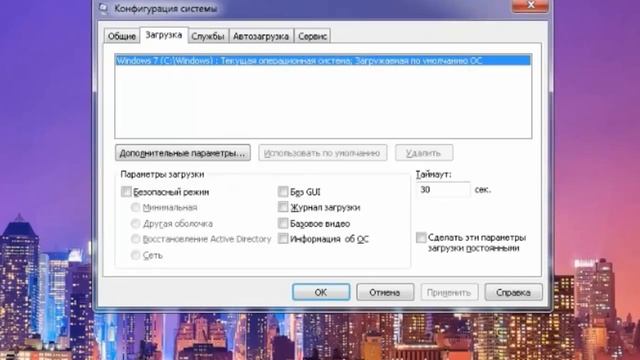Click the Отмена button
The image size is (640, 360).
(385, 292)
